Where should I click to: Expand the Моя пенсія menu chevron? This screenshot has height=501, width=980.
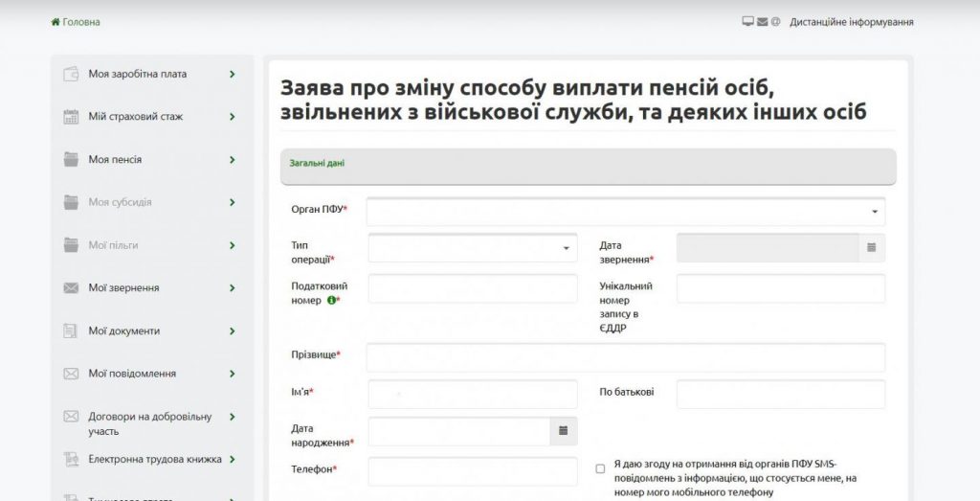232,160
